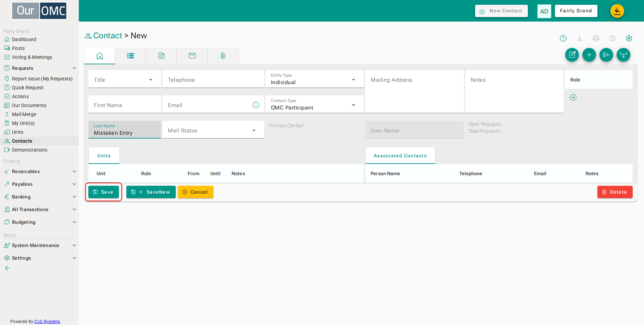Screen dimensions: 644x325
Task: Switch to the attachments paperclip tab
Action: click(x=223, y=56)
